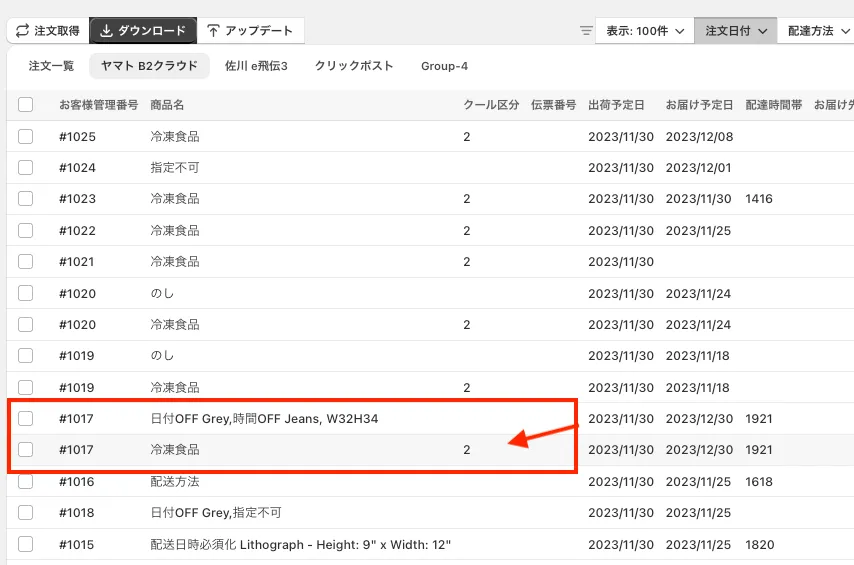Viewport: 854px width, 565px height.
Task: Expand the 表示: 100件 dropdown
Action: tap(644, 31)
